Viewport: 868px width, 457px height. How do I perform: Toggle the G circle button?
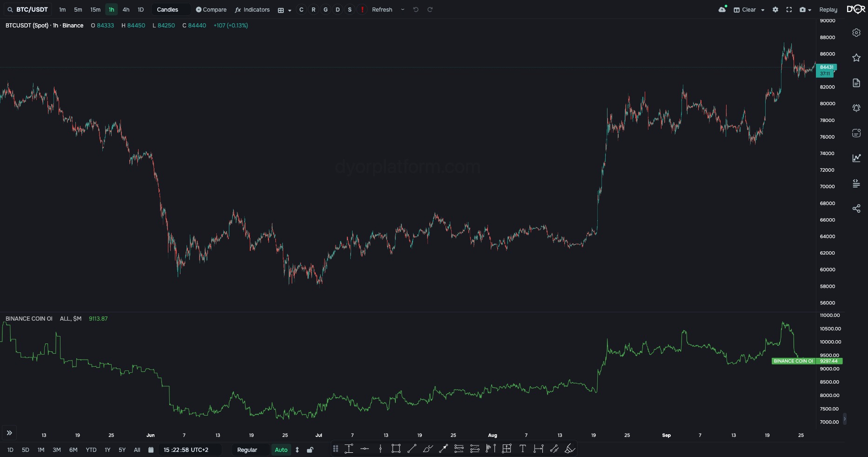click(x=325, y=9)
